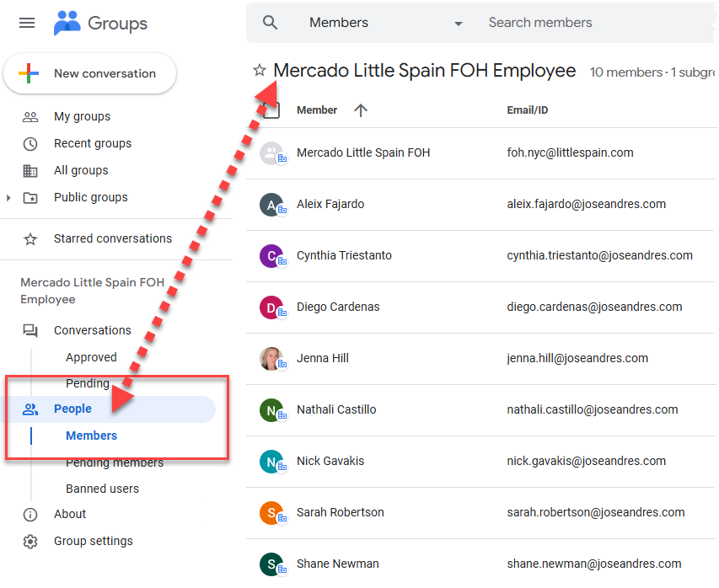Open the About page
The image size is (719, 588).
pyautogui.click(x=70, y=514)
